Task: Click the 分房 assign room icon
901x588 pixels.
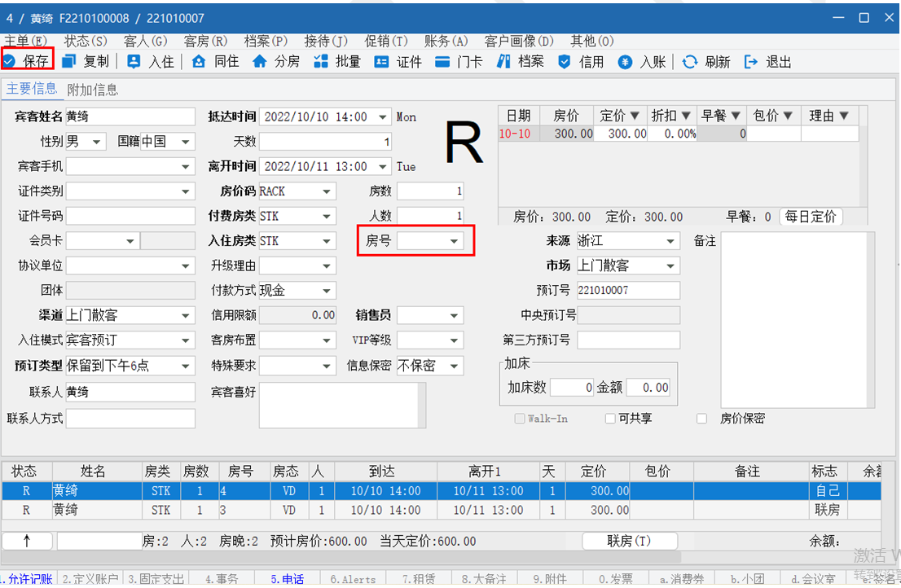Action: (x=260, y=61)
